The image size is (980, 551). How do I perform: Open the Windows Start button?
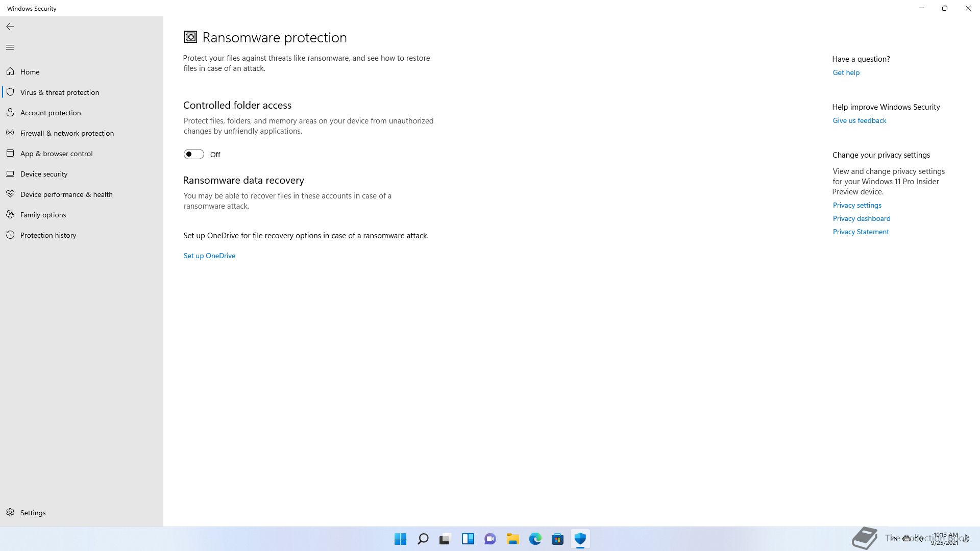pyautogui.click(x=401, y=539)
